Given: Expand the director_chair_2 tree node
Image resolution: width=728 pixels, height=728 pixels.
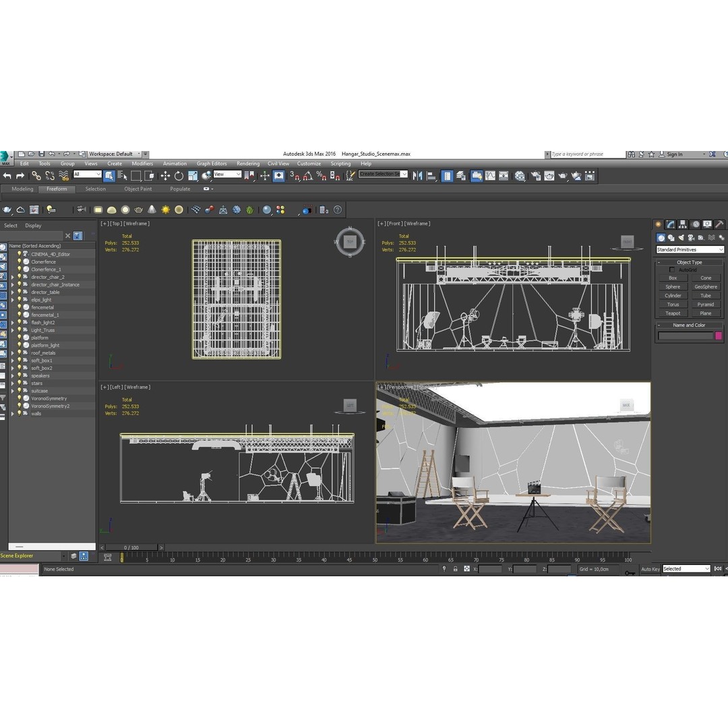Looking at the screenshot, I should click(13, 277).
